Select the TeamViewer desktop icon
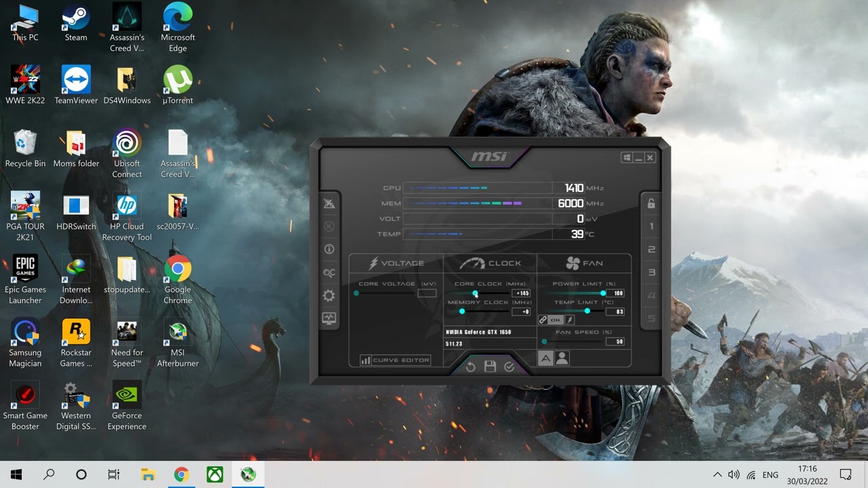 [x=76, y=87]
